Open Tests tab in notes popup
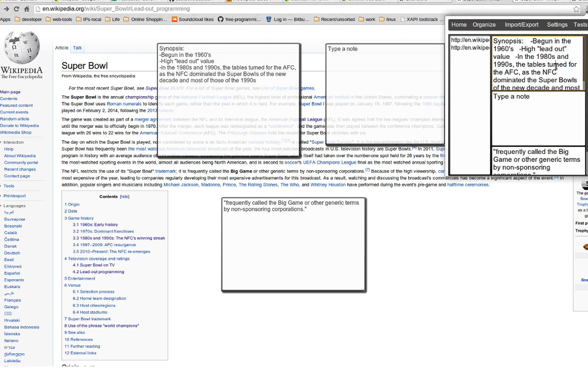 coord(580,25)
